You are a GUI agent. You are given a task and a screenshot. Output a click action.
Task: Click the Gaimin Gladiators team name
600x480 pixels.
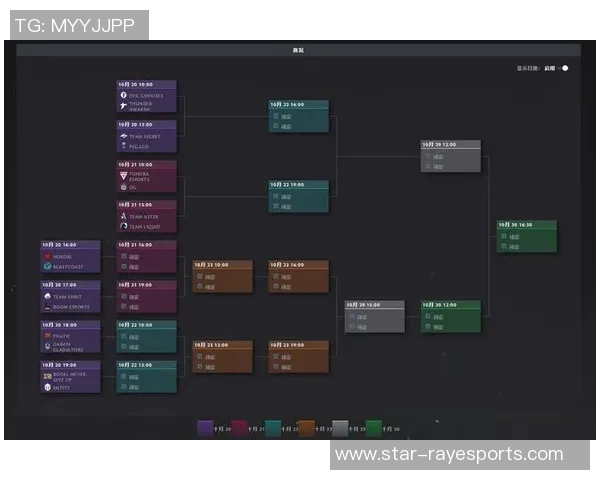point(68,347)
